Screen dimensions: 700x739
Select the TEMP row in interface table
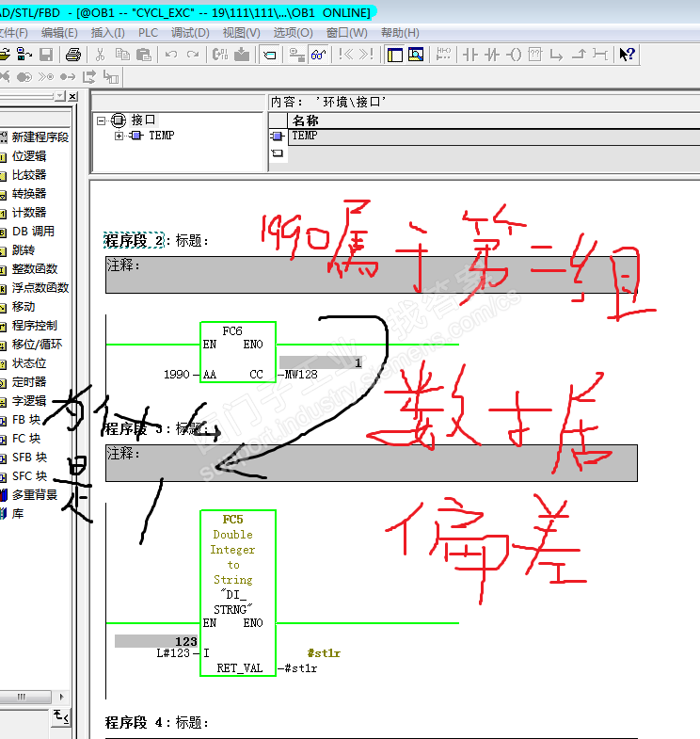point(493,137)
